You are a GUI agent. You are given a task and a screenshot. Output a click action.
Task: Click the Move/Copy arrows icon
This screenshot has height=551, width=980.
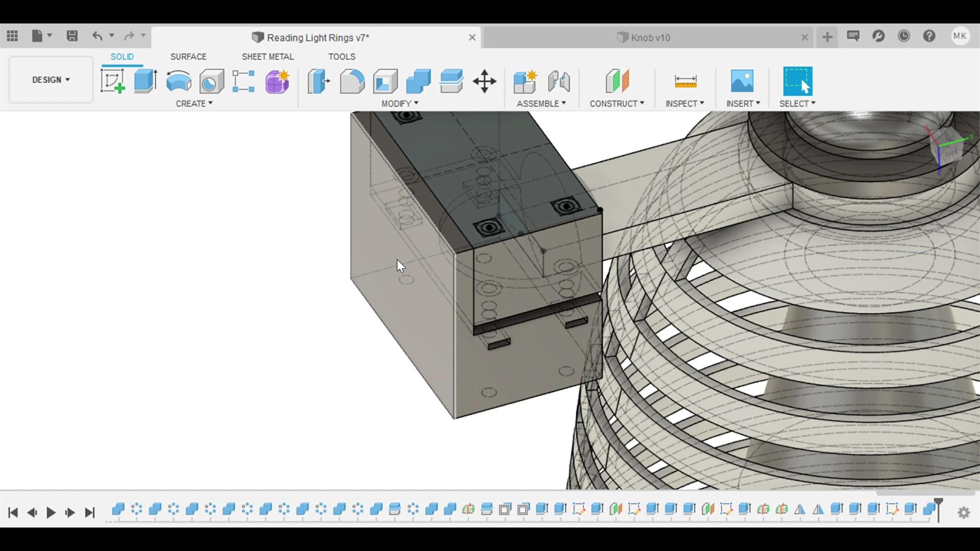(484, 81)
